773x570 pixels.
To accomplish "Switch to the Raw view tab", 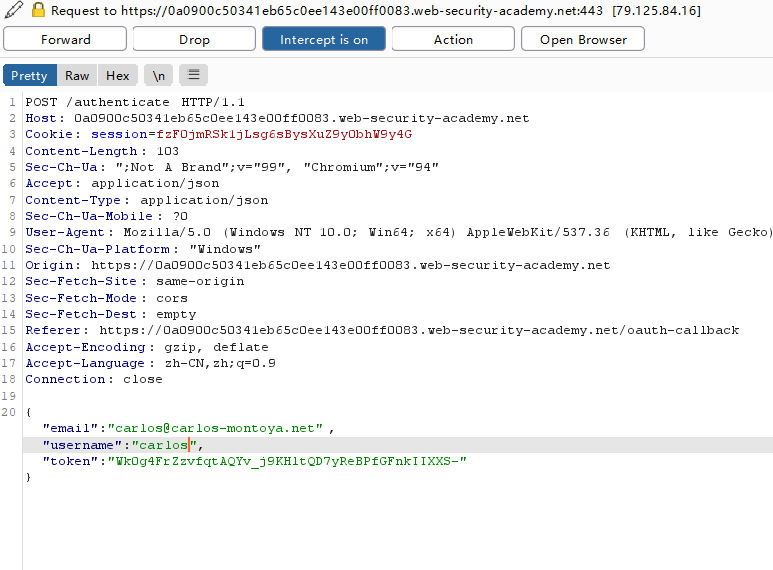I will coord(77,75).
